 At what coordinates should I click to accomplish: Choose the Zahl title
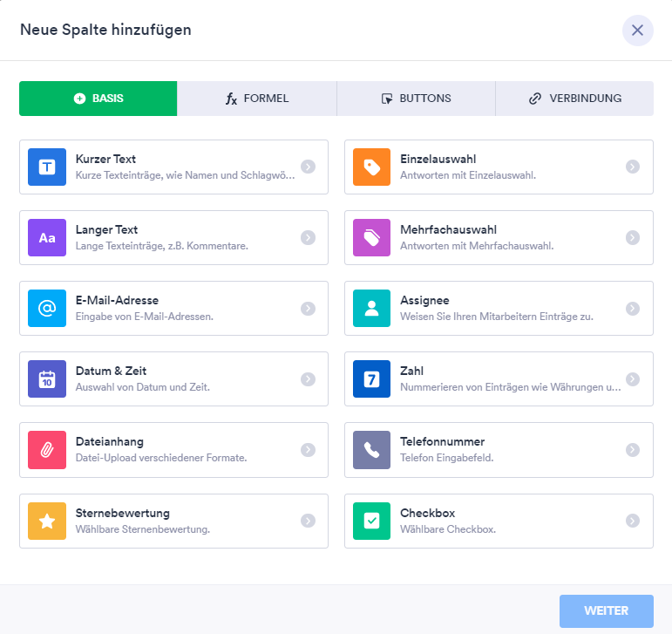coord(412,372)
